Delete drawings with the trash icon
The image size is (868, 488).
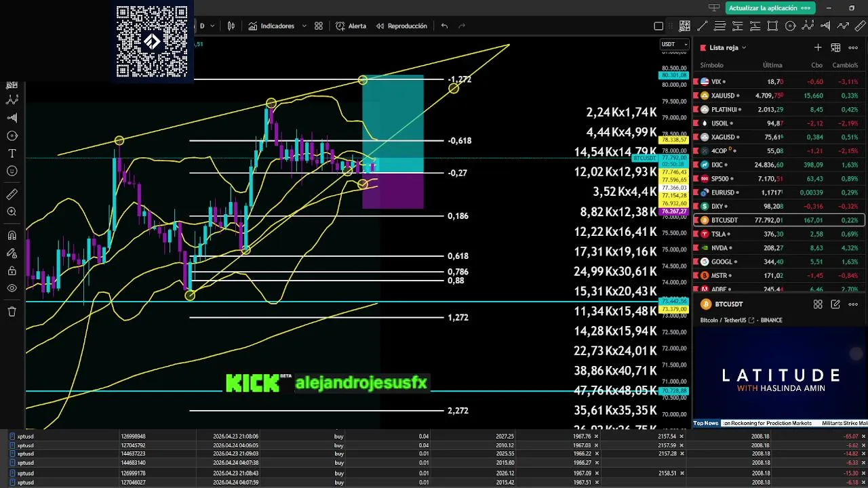pos(12,311)
